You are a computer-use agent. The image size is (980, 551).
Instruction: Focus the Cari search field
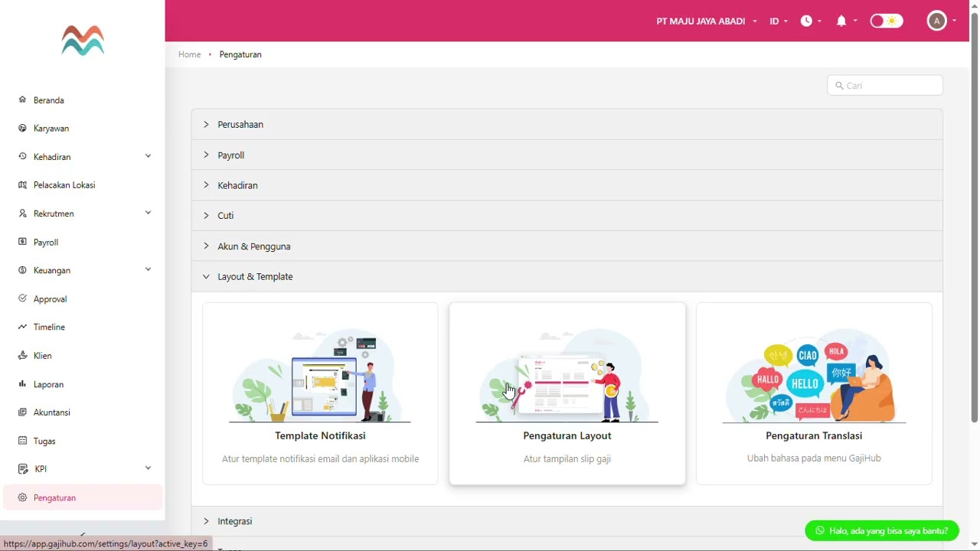pyautogui.click(x=885, y=86)
